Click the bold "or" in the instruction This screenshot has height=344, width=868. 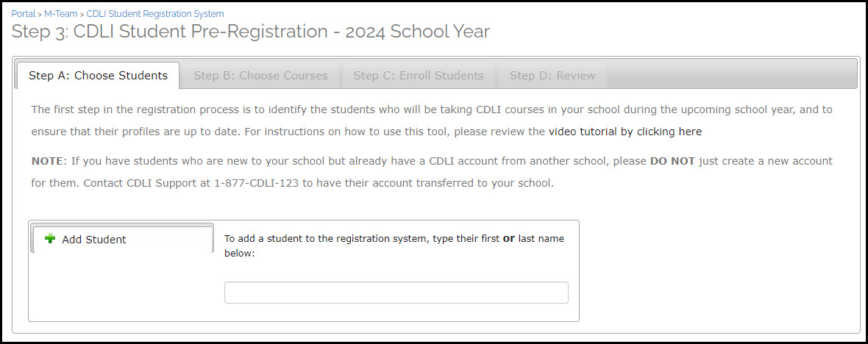tap(509, 239)
